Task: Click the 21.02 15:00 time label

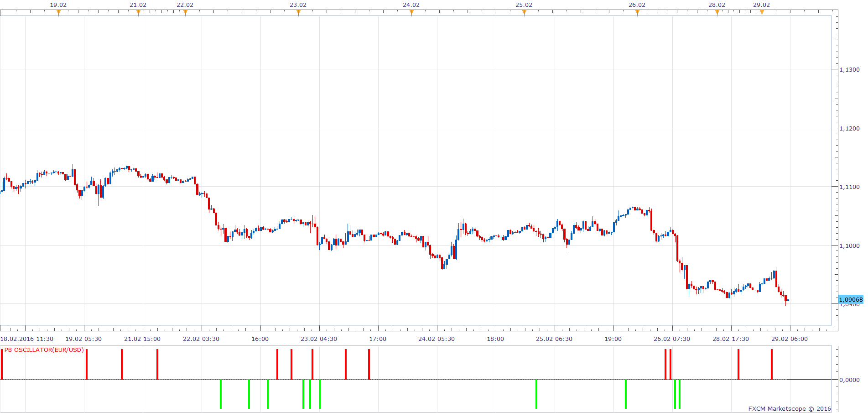Action: (x=143, y=339)
